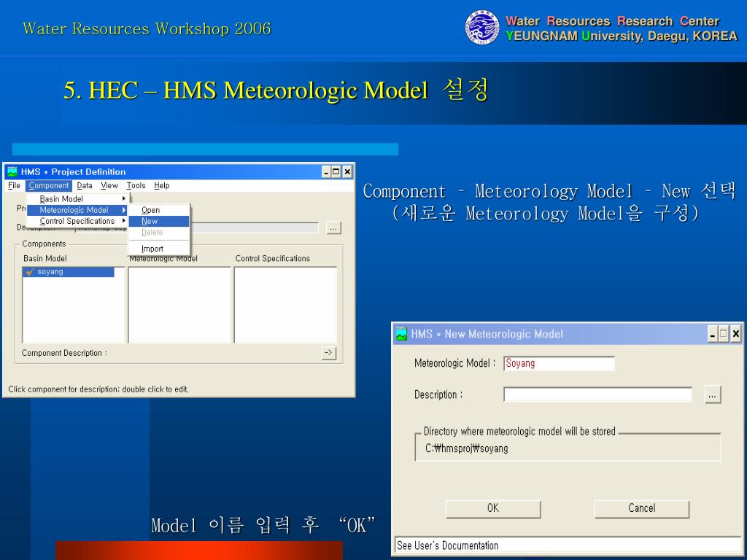Close the Project Definition window

click(347, 172)
